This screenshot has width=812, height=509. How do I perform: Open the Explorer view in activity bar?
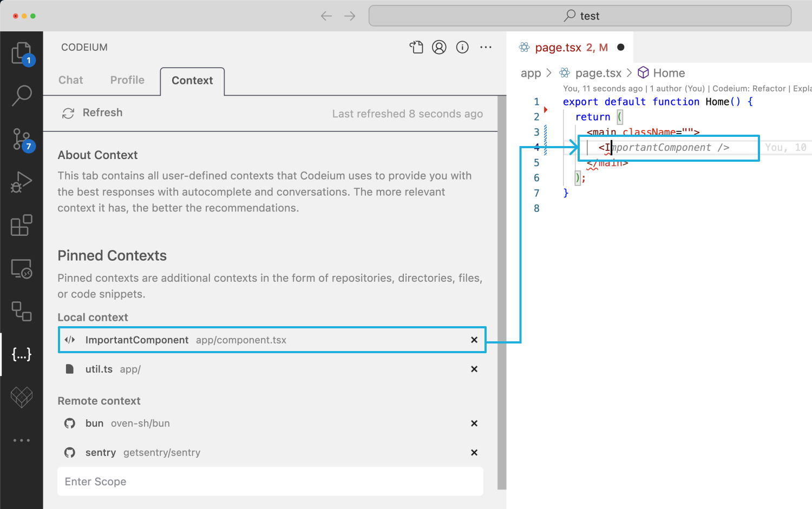pyautogui.click(x=22, y=53)
